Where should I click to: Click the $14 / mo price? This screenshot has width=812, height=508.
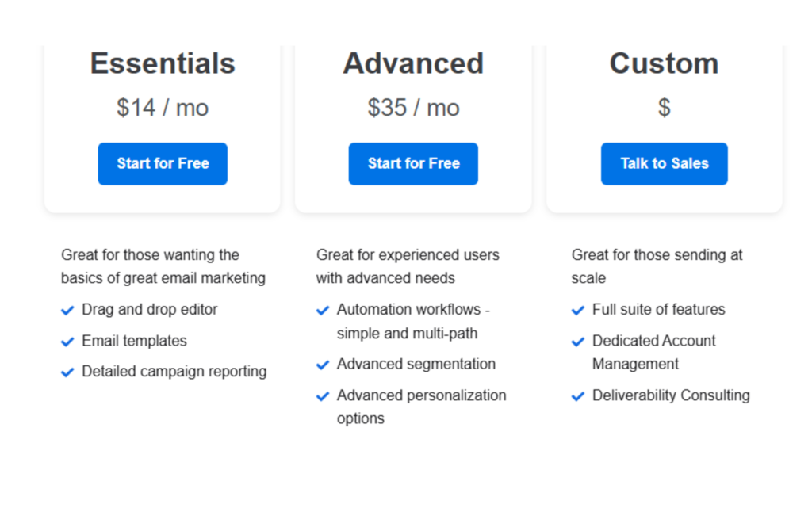pyautogui.click(x=163, y=108)
